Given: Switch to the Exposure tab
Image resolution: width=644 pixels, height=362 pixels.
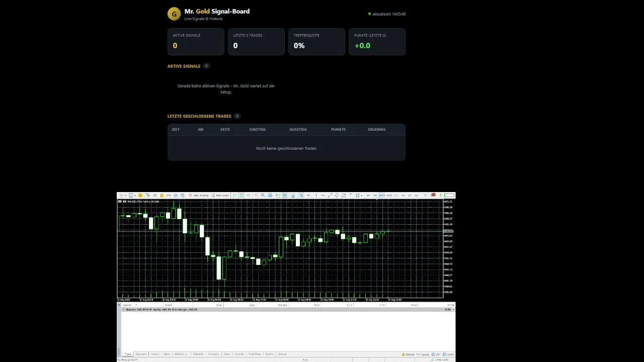Looking at the screenshot, I should pyautogui.click(x=141, y=354).
